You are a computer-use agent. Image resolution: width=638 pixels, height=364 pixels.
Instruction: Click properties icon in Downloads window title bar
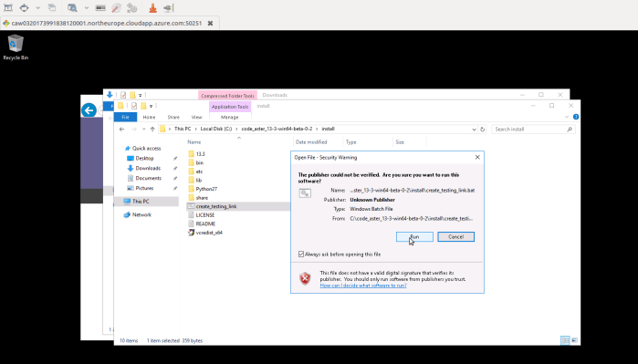[123, 95]
